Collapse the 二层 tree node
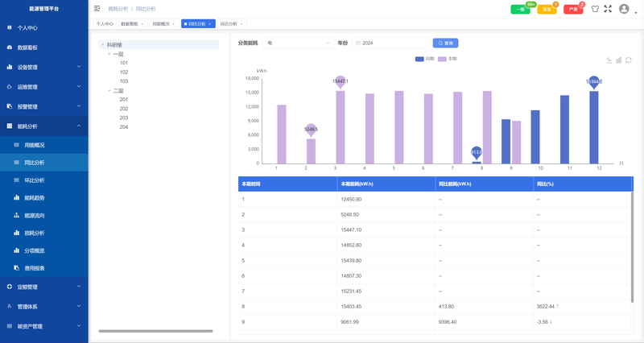The width and height of the screenshot is (644, 343). point(109,90)
